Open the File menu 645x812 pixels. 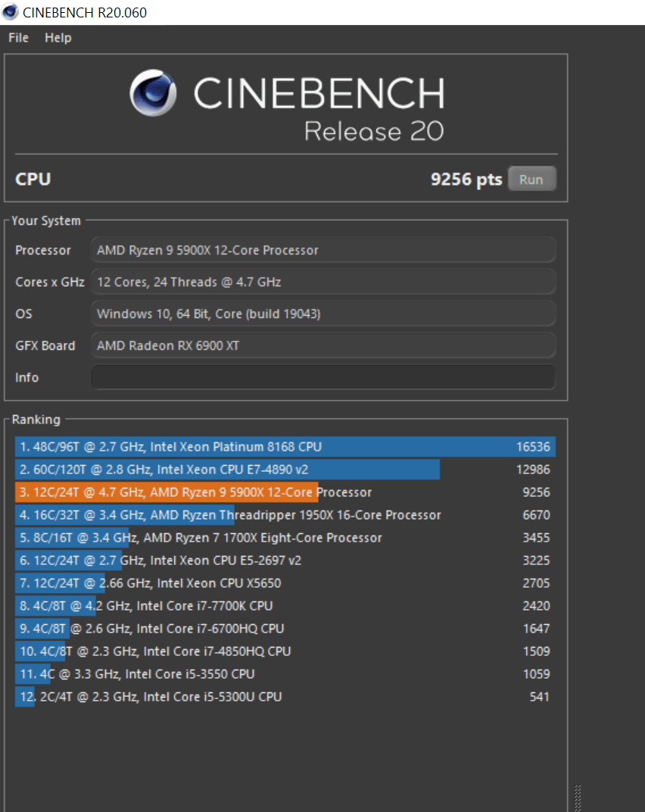[18, 38]
